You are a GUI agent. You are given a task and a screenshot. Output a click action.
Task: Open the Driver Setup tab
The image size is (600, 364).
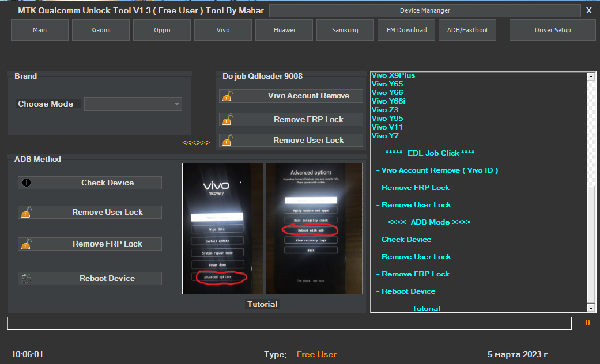(x=553, y=30)
